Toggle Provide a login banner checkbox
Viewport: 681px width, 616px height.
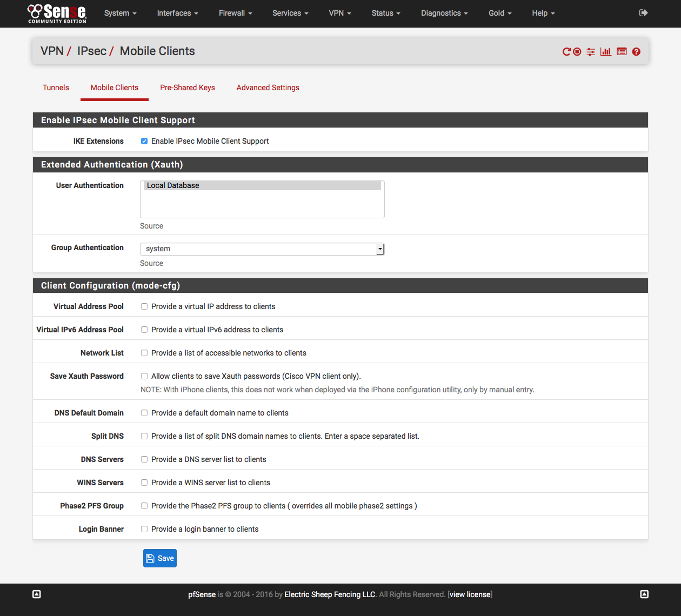click(144, 529)
